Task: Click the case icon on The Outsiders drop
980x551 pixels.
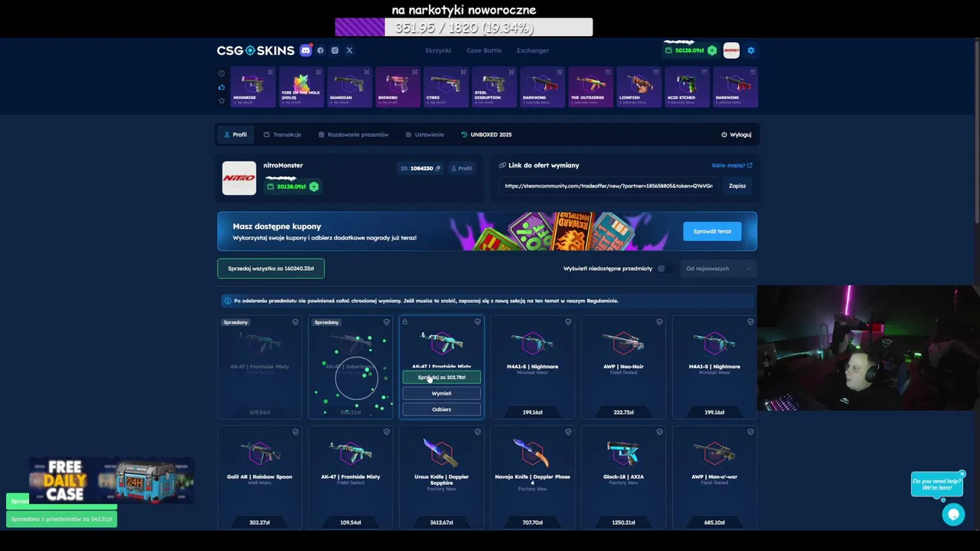Action: point(608,72)
